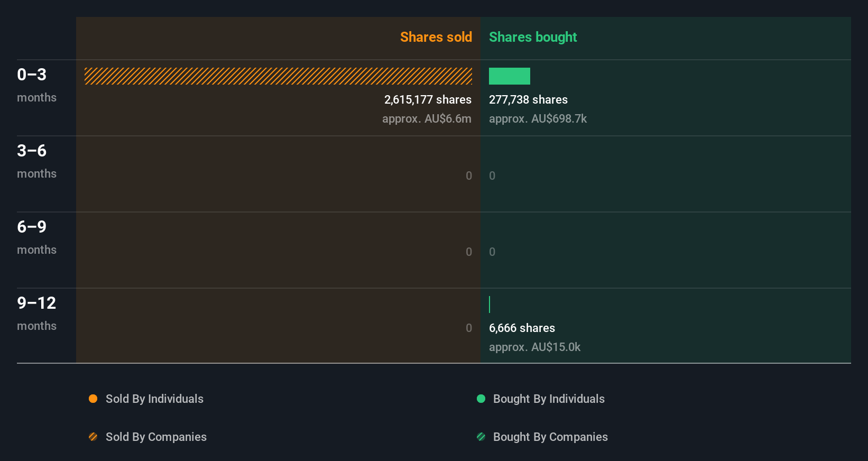Click the bought zero value in 3–6 months row
The height and width of the screenshot is (461, 868).
[492, 176]
